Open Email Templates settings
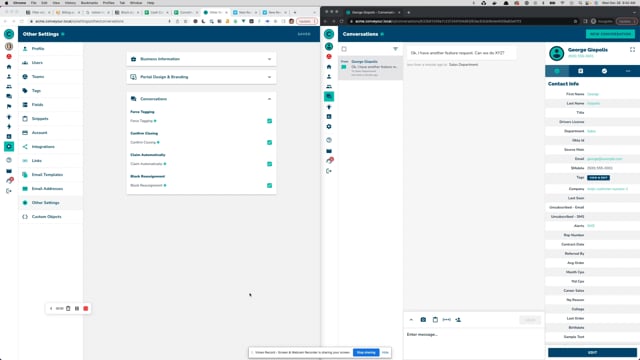Image resolution: width=640 pixels, height=360 pixels. click(x=50, y=174)
